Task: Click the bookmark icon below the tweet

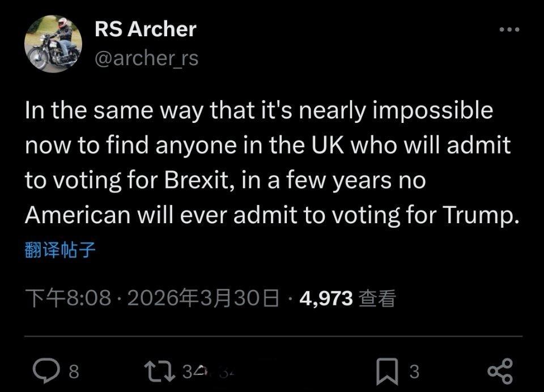Action: click(388, 369)
